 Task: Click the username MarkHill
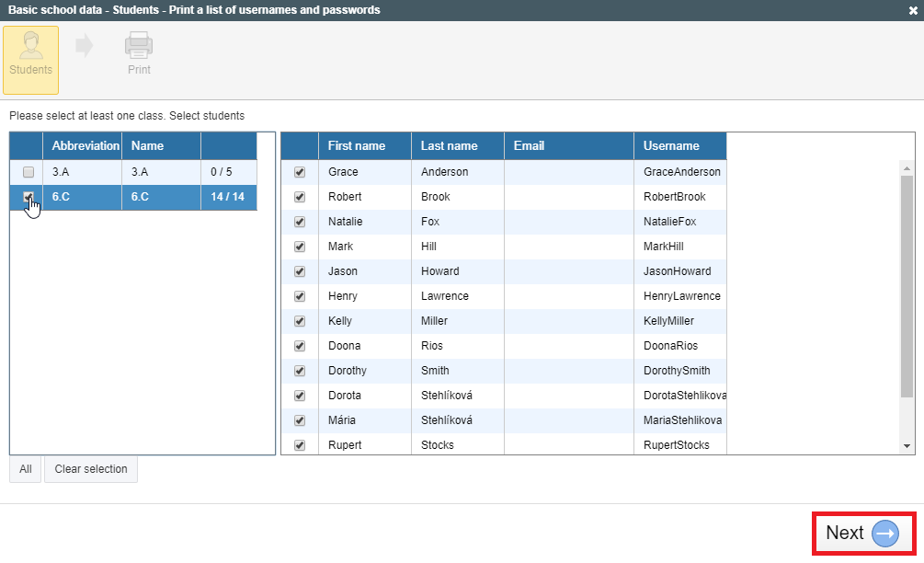(664, 247)
